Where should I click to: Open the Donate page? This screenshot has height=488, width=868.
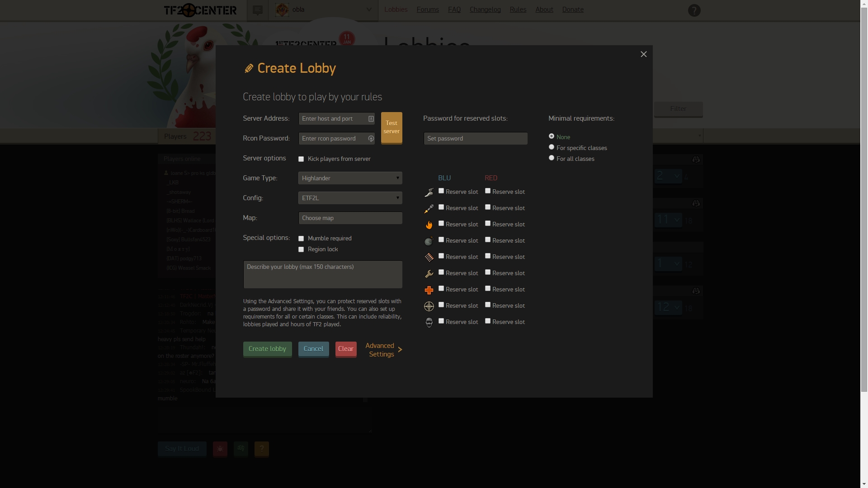pyautogui.click(x=573, y=9)
